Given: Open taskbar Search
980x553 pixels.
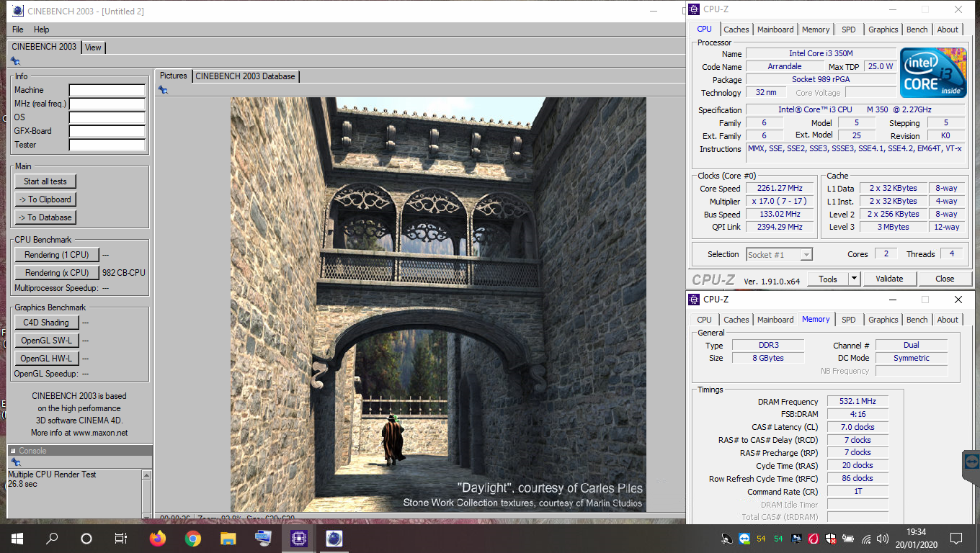Looking at the screenshot, I should click(x=52, y=538).
